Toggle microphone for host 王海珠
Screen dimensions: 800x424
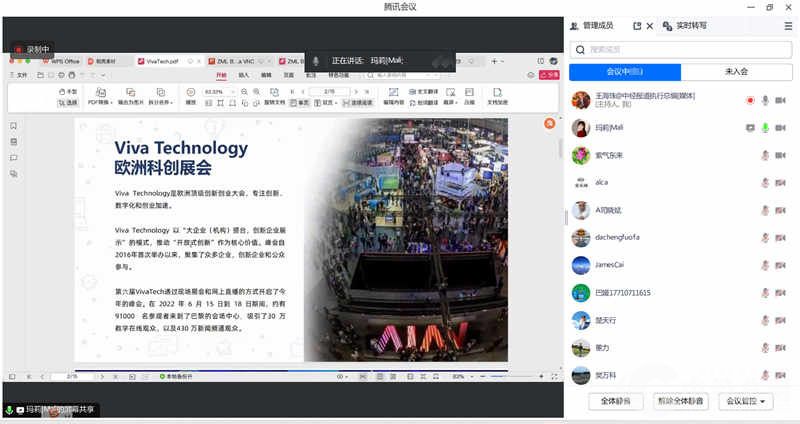[x=765, y=100]
